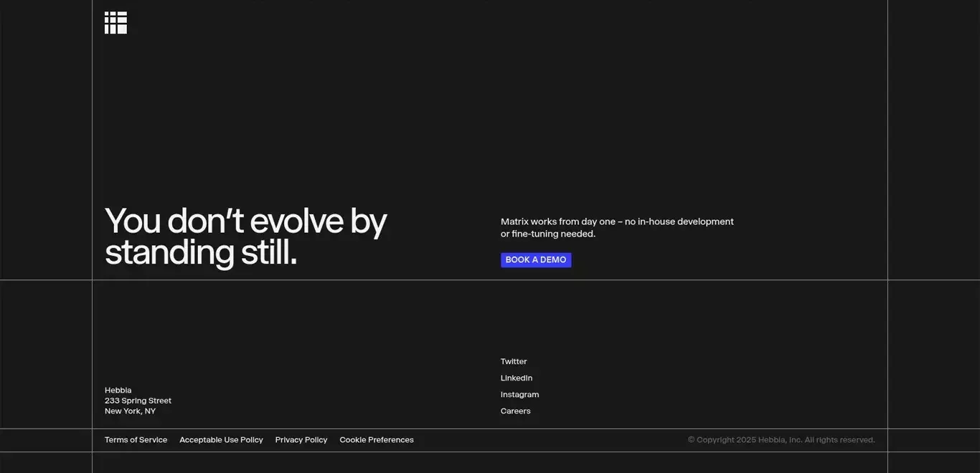Viewport: 980px width, 473px height.
Task: Open Cookie Preferences settings
Action: [x=376, y=440]
